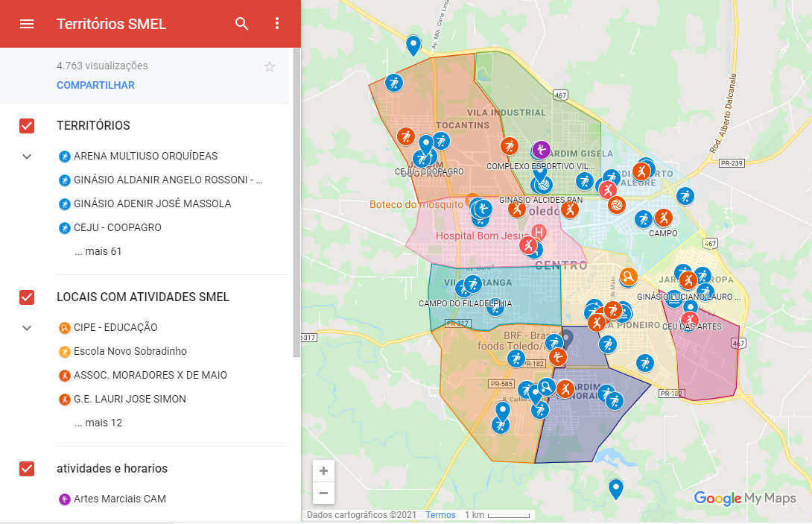Select G.E. LAURI JOSE SIMON entry

pos(130,399)
